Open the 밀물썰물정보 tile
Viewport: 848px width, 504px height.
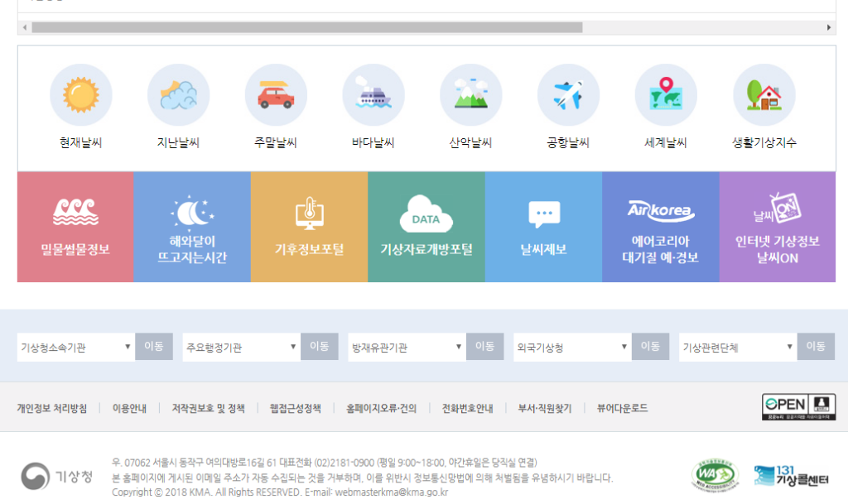[75, 227]
